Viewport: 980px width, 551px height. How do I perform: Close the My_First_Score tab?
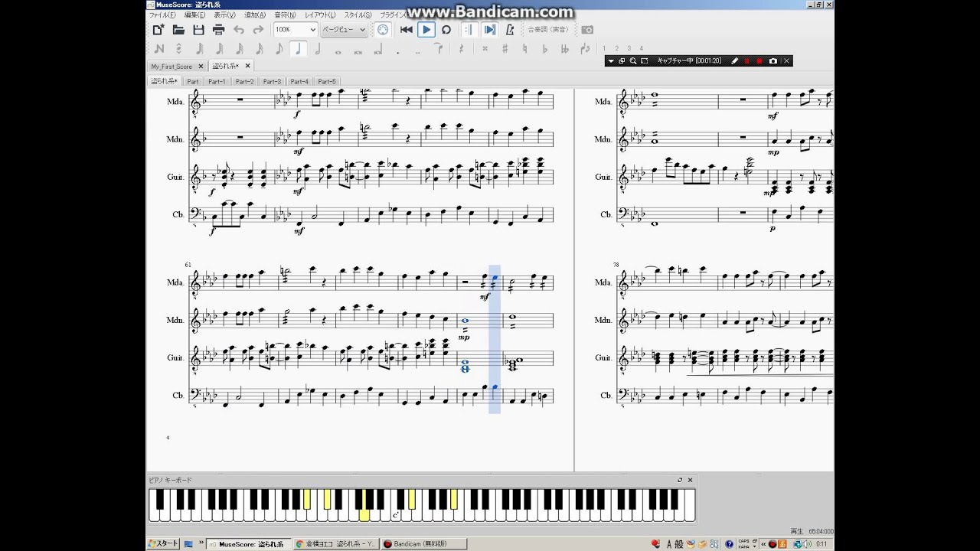[201, 67]
